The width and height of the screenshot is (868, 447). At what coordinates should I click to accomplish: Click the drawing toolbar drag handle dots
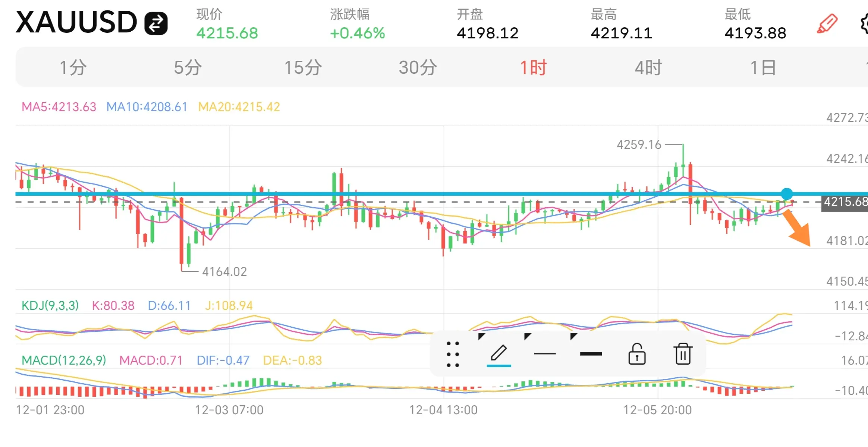(x=453, y=354)
